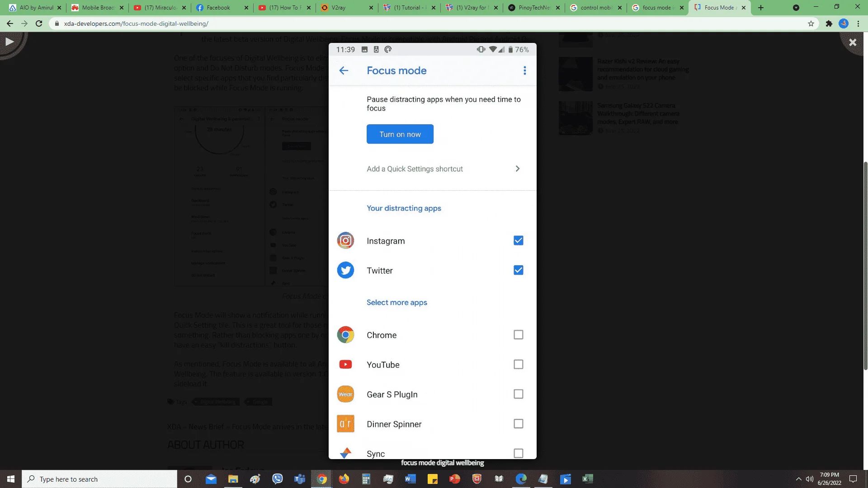Switch to the V2ray tab
The image size is (868, 488).
347,8
